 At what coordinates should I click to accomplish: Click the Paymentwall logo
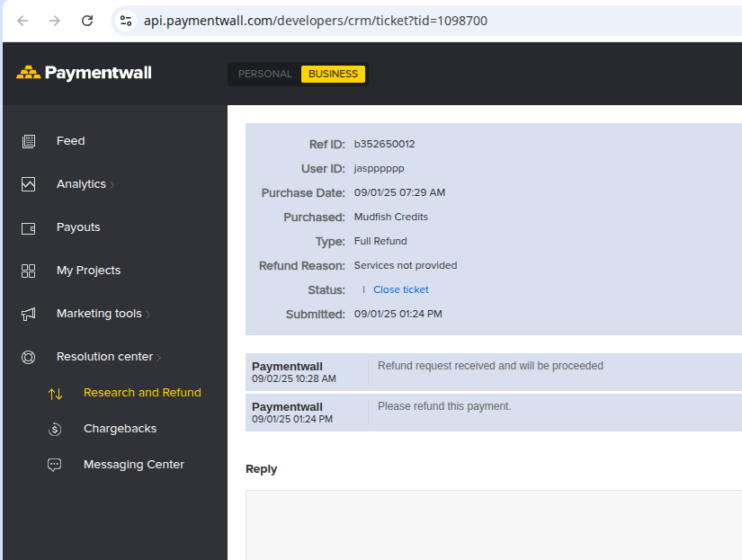click(x=84, y=73)
